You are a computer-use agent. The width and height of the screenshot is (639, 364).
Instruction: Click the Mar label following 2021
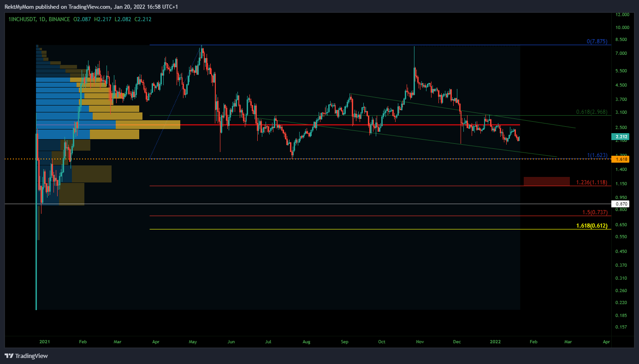[x=118, y=342]
